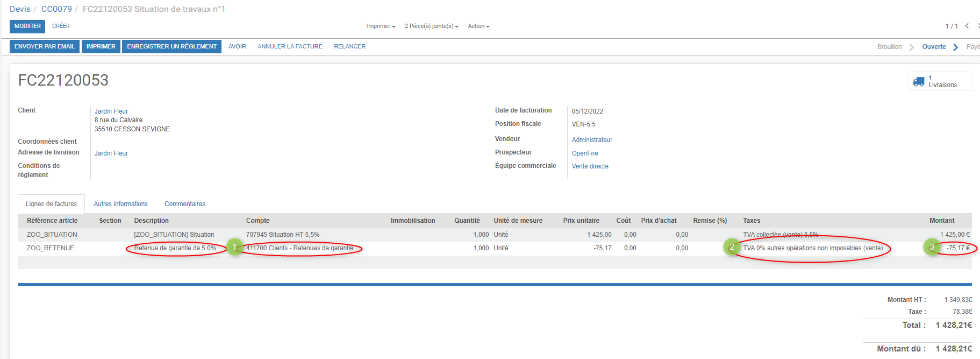Sort by Référence article column
This screenshot has width=980, height=359.
click(52, 221)
